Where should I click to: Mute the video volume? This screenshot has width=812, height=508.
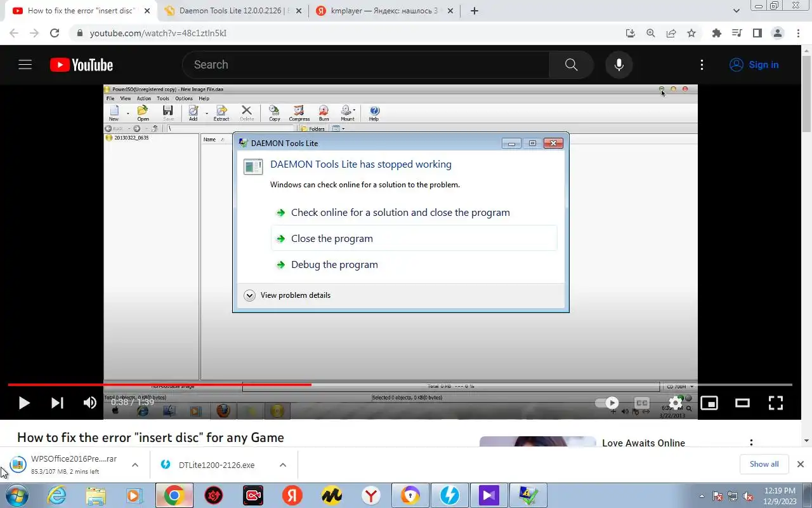click(90, 403)
